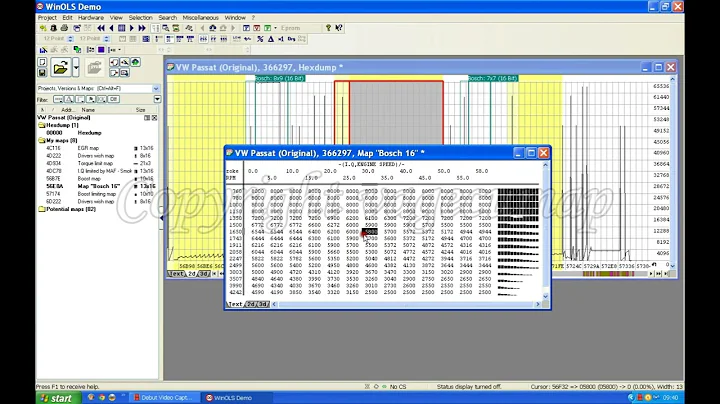
Task: Click the save floppy disk icon
Action: [x=42, y=73]
